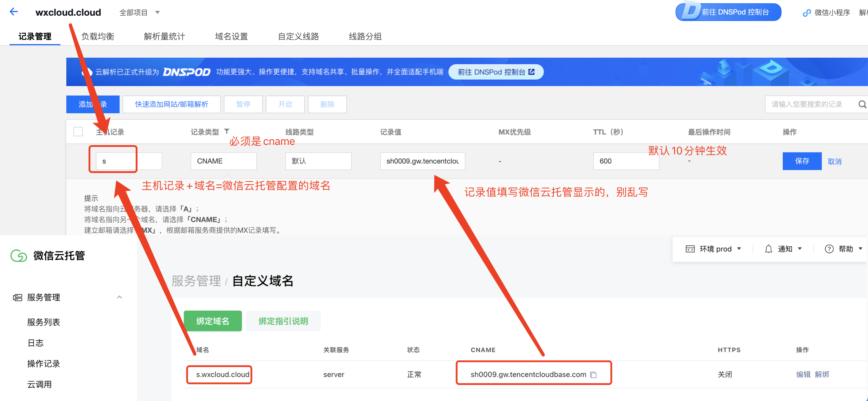868x401 pixels.
Task: Switch to the 负载均衡 tab
Action: (98, 36)
